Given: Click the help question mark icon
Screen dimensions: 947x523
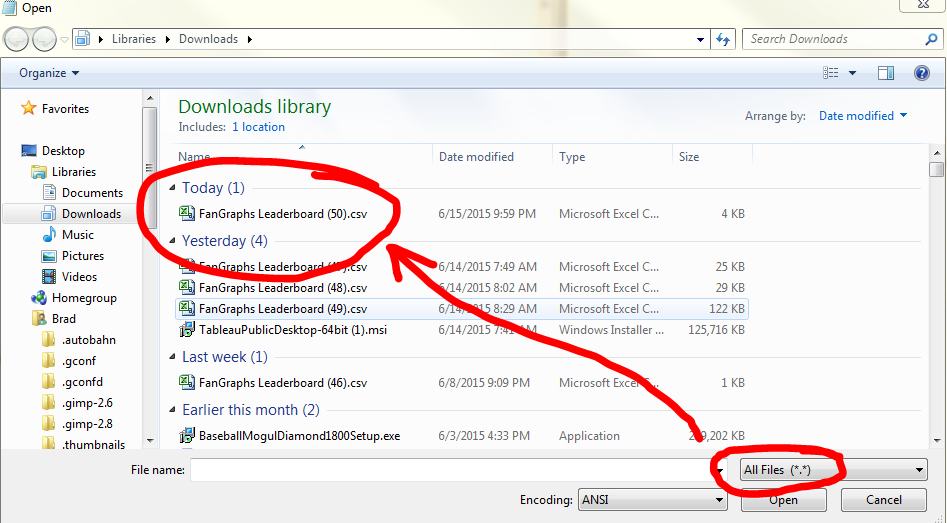Looking at the screenshot, I should point(921,73).
